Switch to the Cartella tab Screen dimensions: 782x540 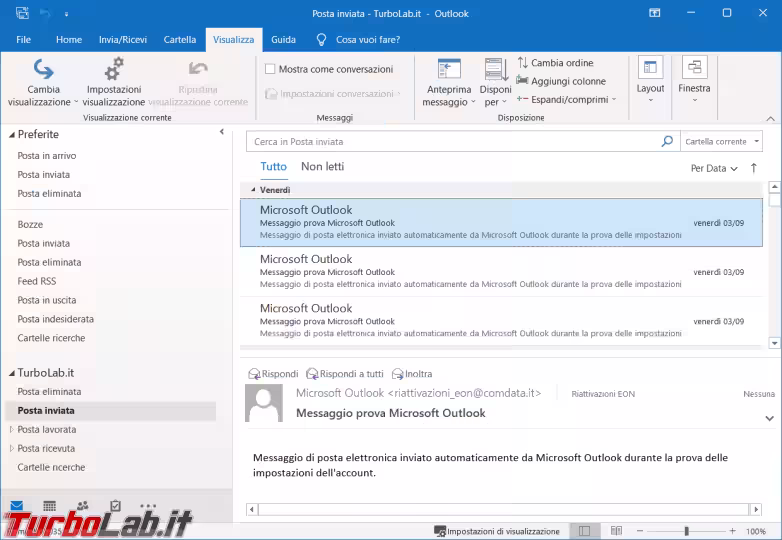click(x=180, y=39)
